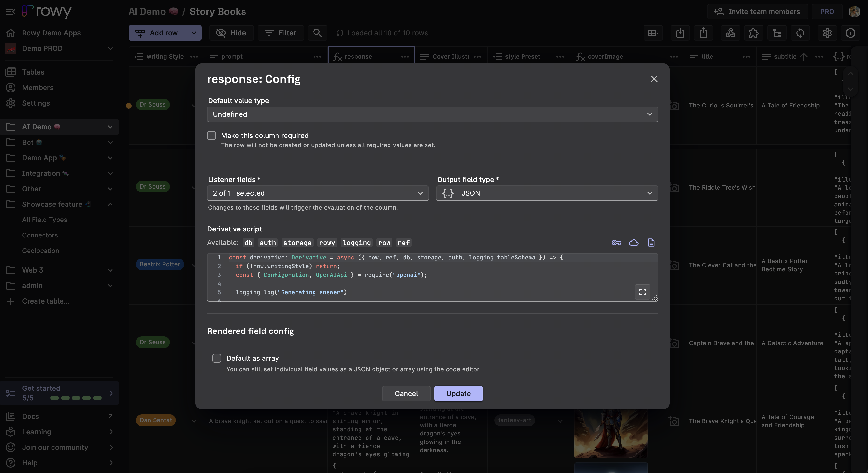Open Default value type dropdown
Screen dimensions: 868x473
(x=432, y=114)
